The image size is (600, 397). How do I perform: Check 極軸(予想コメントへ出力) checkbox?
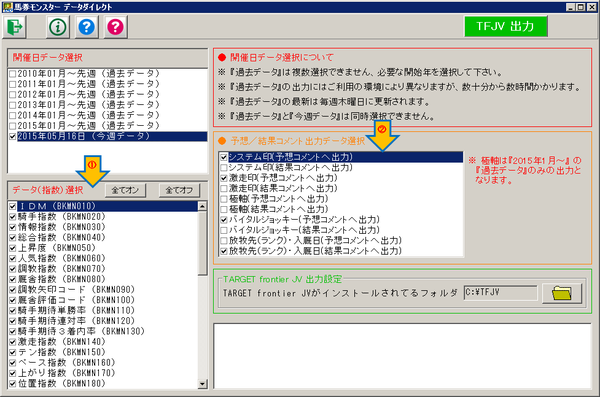coord(224,199)
